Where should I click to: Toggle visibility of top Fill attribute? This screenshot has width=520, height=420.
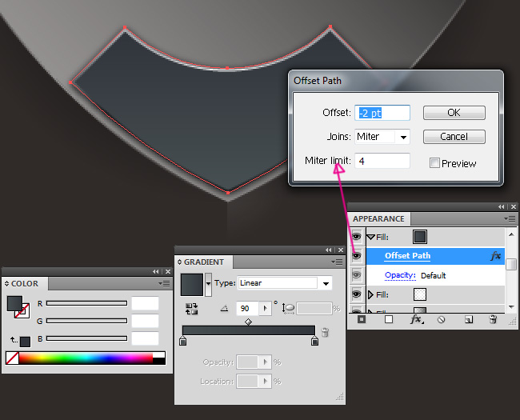[356, 237]
